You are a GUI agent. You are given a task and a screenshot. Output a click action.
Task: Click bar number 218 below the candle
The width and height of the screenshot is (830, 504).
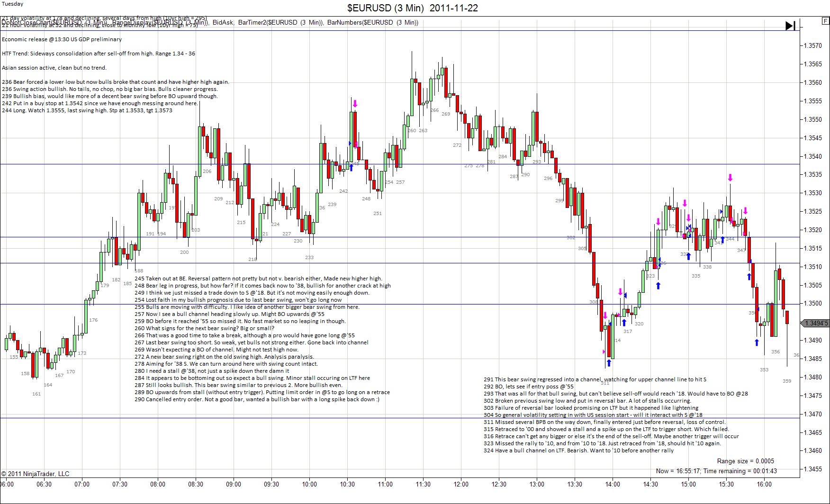click(x=253, y=259)
